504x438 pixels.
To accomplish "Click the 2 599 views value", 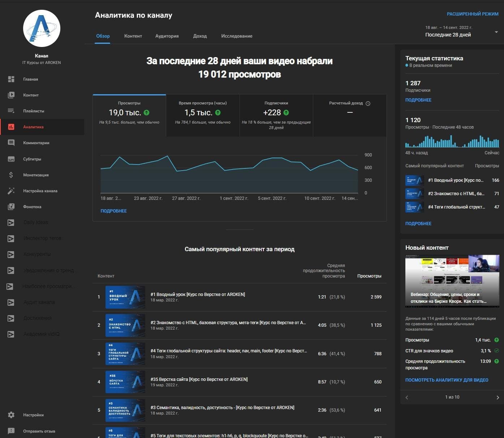I will (376, 297).
